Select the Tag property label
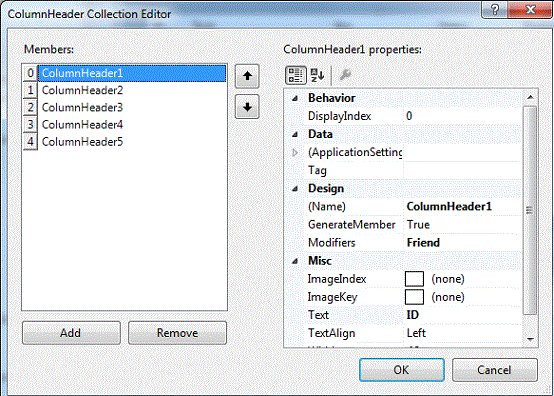Image resolution: width=554 pixels, height=396 pixels. tap(317, 171)
